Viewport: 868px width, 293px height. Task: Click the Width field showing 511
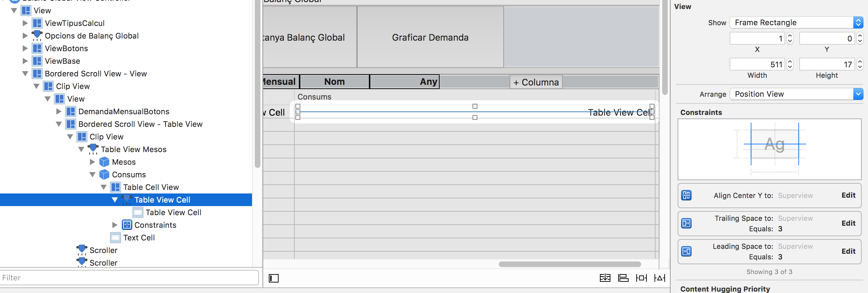[757, 64]
